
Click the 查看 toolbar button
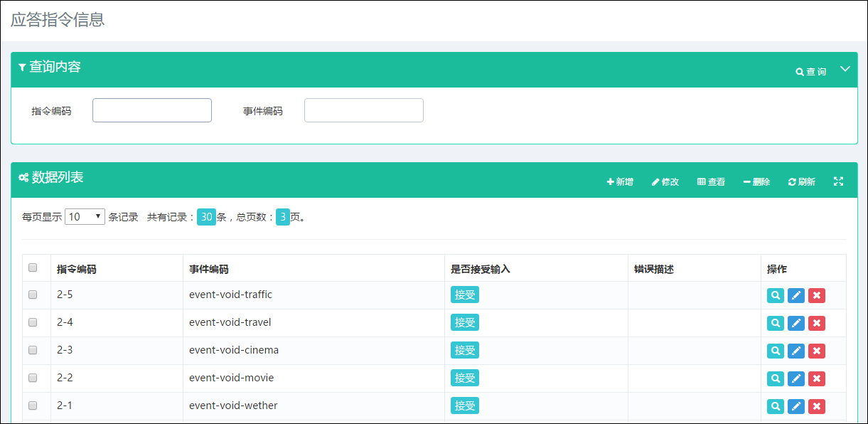[x=711, y=182]
